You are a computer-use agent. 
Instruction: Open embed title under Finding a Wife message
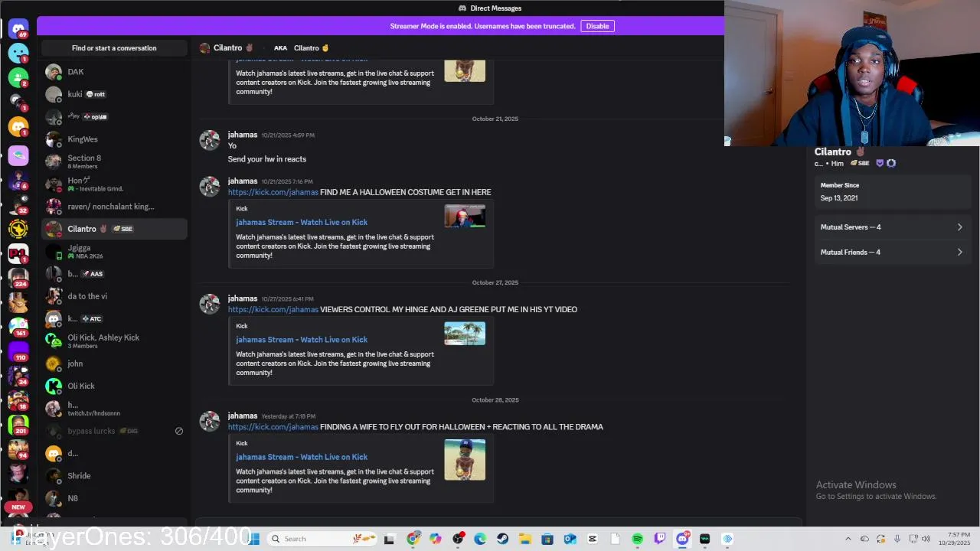click(x=302, y=457)
